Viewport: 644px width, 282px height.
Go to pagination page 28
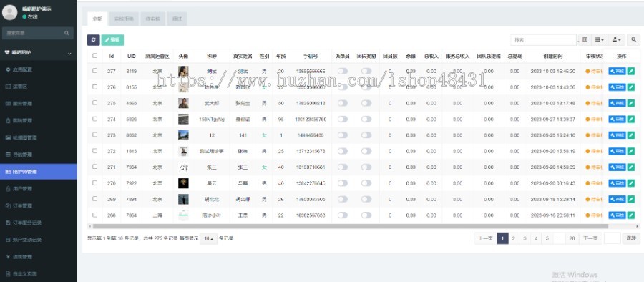(x=572, y=238)
